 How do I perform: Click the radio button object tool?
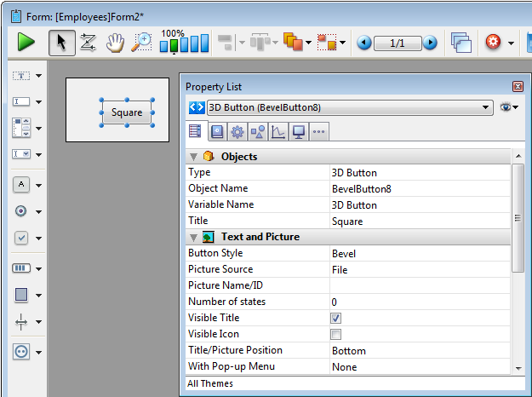click(x=22, y=211)
